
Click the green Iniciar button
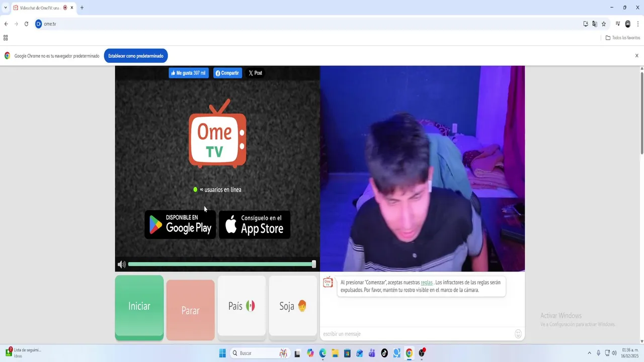[x=139, y=306]
